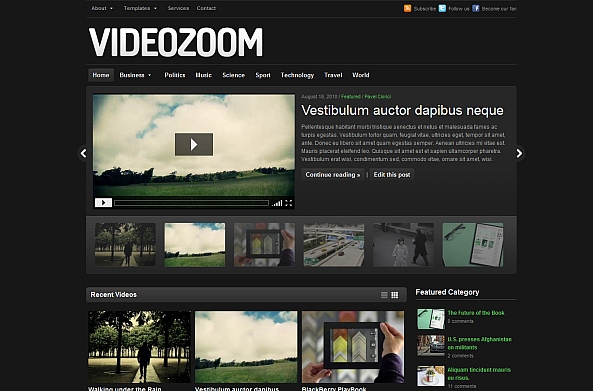Click Edit this post button
The image size is (593, 391).
[392, 174]
